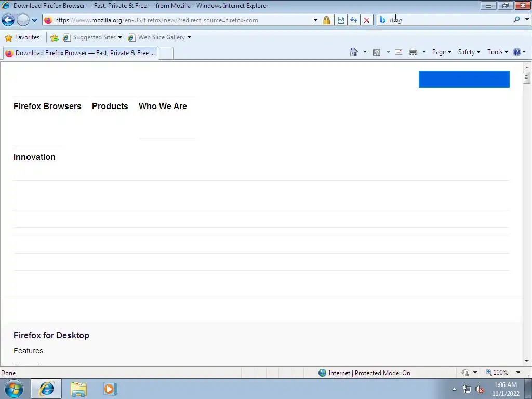Open the Innovation navigation item
This screenshot has width=532, height=399.
[x=34, y=157]
